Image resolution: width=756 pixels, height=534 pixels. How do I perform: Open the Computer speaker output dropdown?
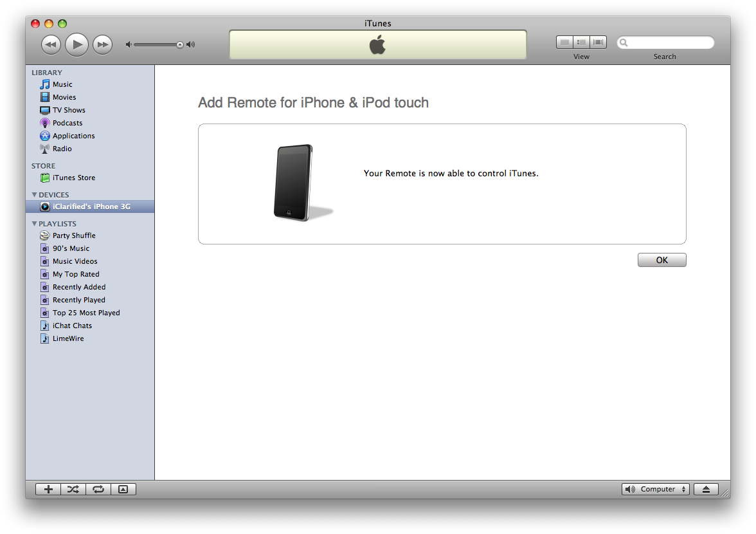click(x=655, y=489)
